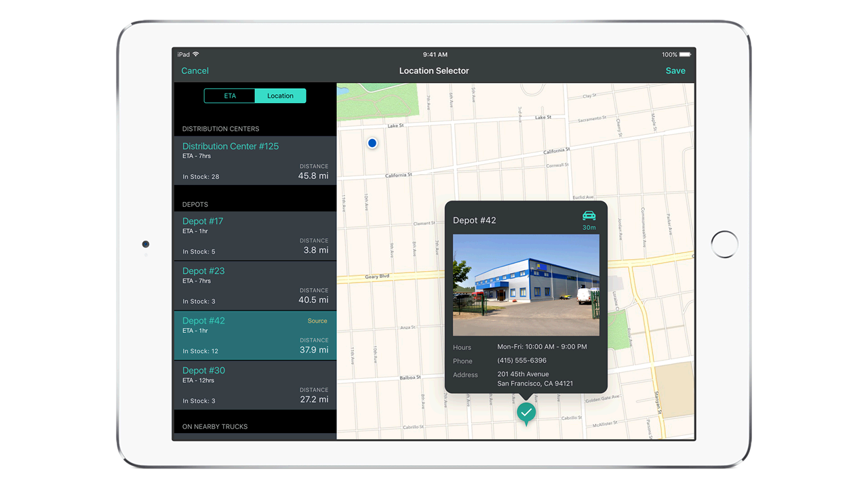Tap the DISTRIBUTION CENTERS section header

pyautogui.click(x=220, y=129)
